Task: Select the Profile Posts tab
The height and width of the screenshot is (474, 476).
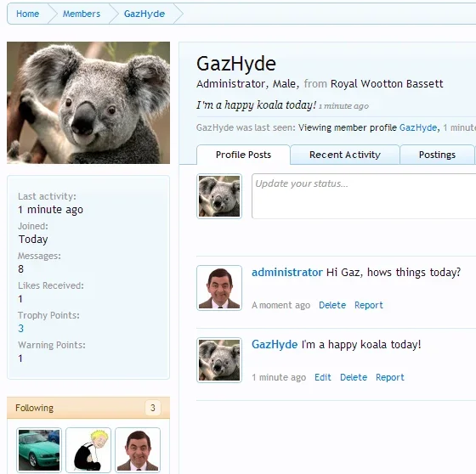Action: (x=243, y=155)
